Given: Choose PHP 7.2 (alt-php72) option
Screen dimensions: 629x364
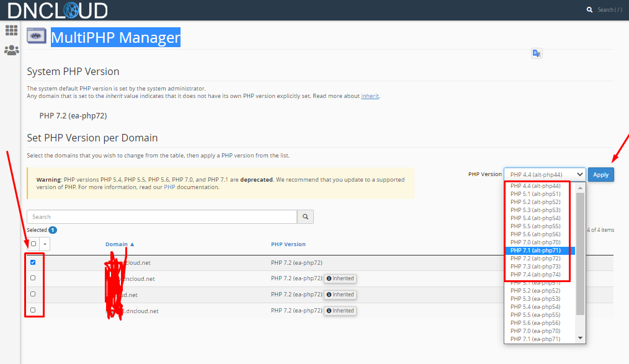Looking at the screenshot, I should point(535,258).
